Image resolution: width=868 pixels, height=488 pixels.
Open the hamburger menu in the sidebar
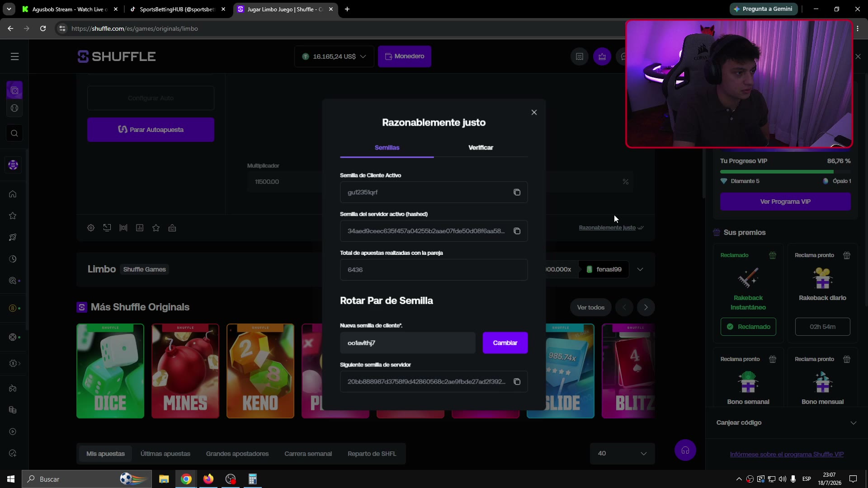[15, 56]
